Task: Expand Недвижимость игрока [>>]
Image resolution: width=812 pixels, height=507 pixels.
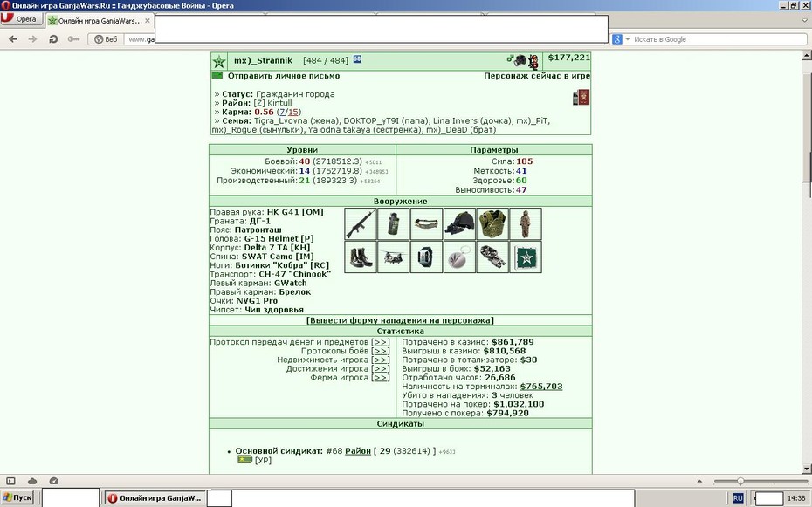Action: (381, 360)
